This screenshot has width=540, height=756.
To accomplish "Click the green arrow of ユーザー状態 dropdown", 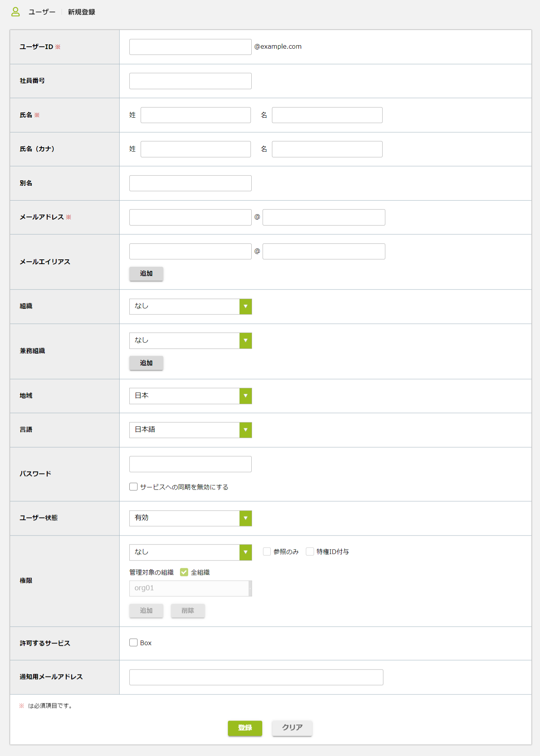I will coord(245,518).
